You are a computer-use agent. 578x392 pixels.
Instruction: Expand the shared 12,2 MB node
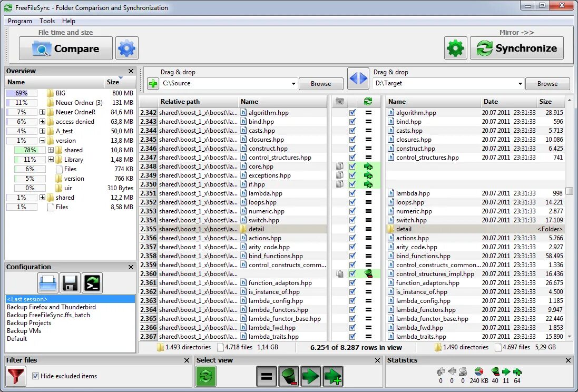pos(42,198)
